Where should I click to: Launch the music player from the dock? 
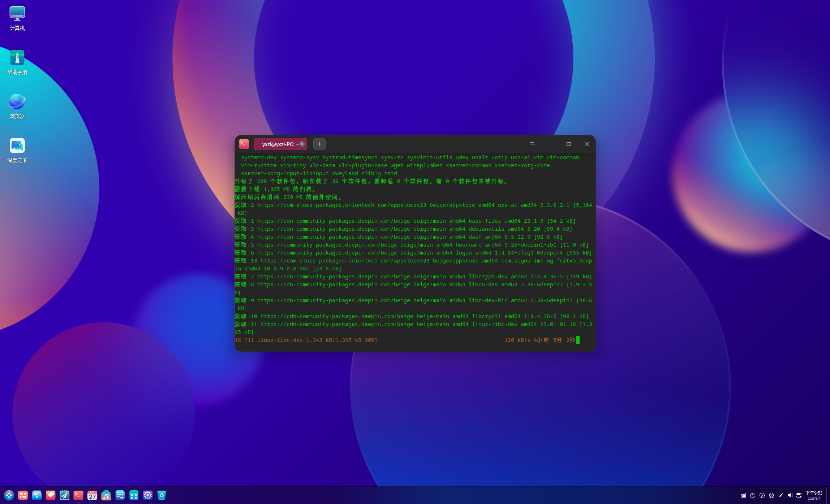point(106,495)
